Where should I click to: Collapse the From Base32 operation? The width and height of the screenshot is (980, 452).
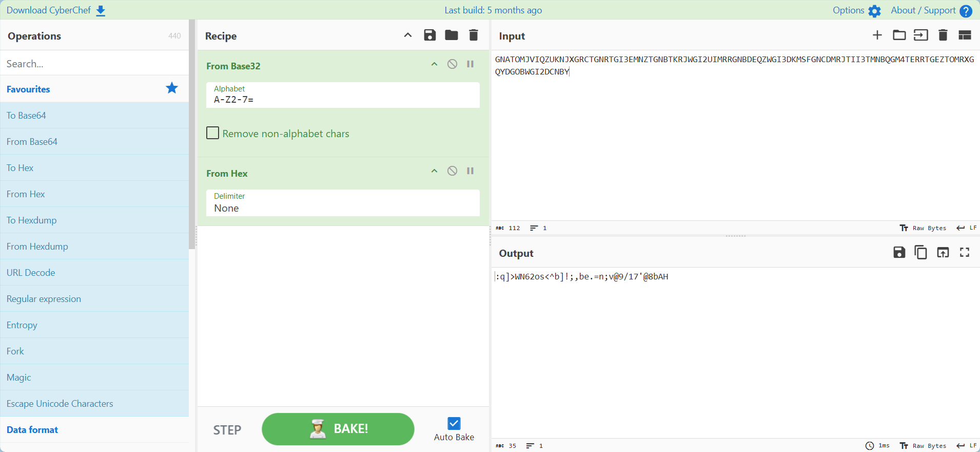[x=434, y=64]
